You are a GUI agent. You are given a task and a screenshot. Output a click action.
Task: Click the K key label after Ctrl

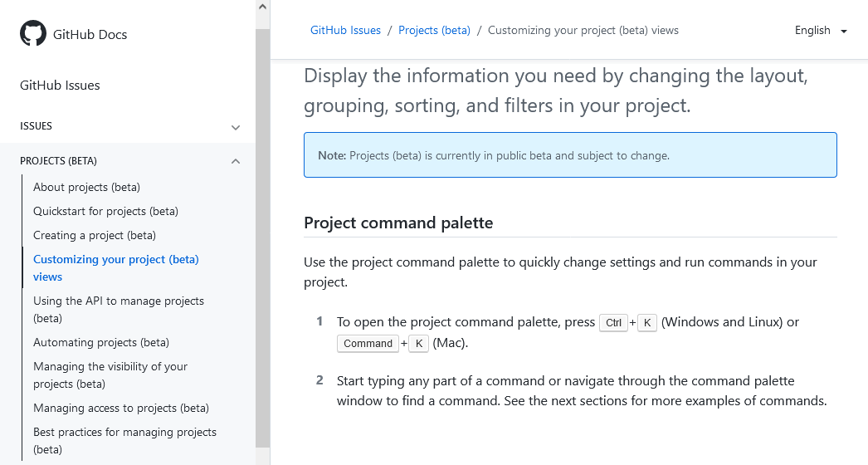[x=647, y=322]
